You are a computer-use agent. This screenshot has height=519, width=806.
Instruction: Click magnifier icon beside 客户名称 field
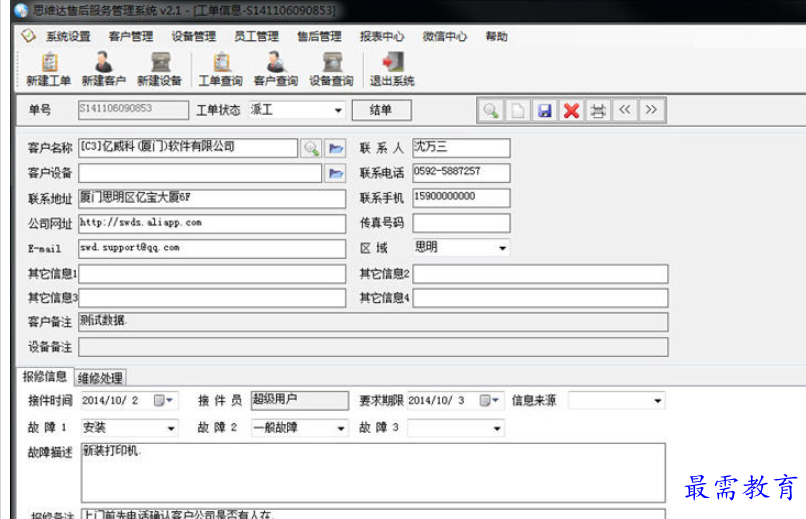(311, 148)
